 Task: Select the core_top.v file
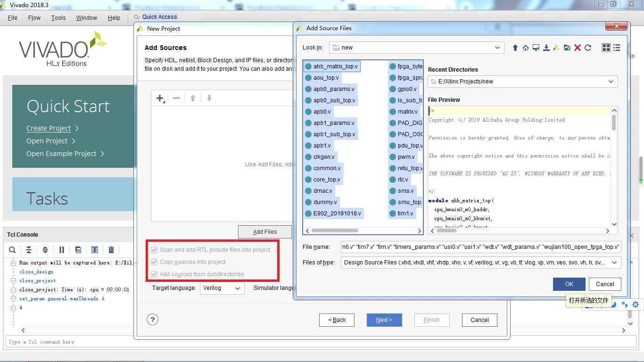(327, 180)
